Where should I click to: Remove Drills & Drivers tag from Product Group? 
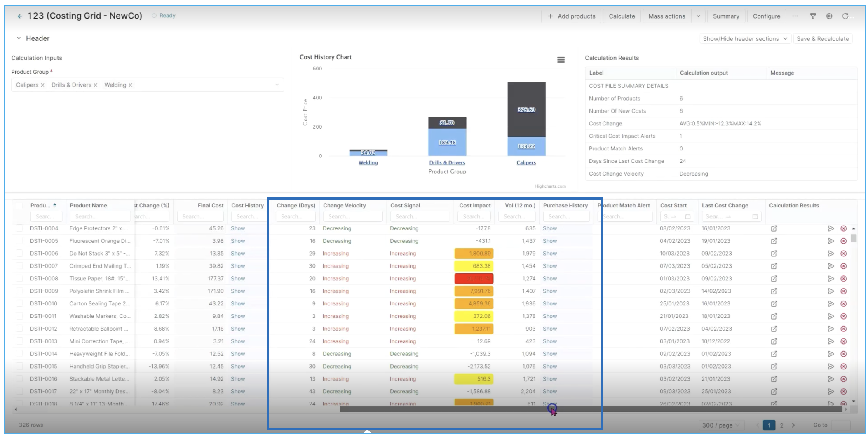click(x=96, y=85)
